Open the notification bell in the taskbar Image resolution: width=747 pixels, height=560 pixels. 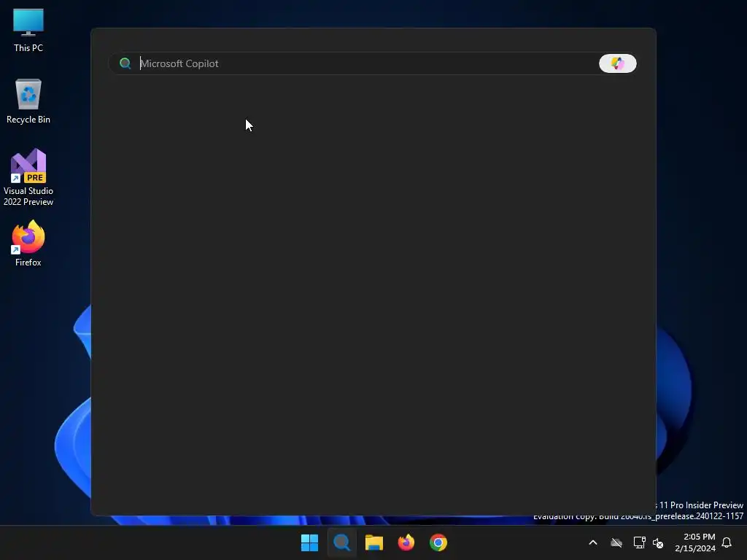point(727,542)
